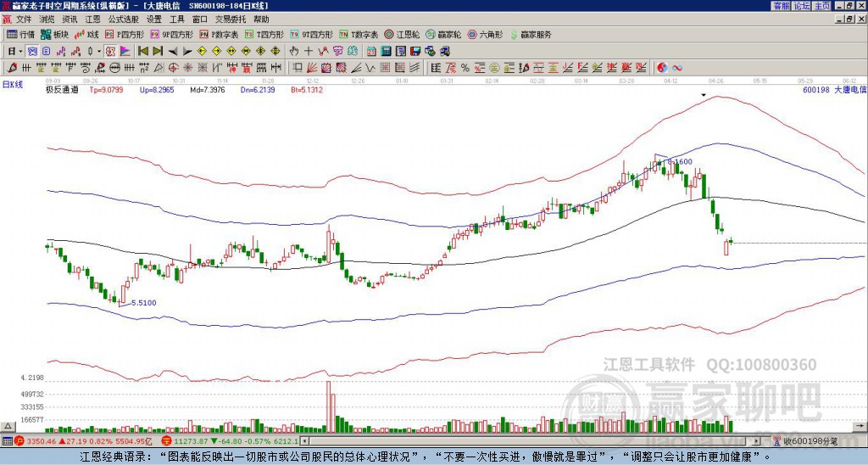Toggle the 权 price-adjustment button

tap(110, 51)
